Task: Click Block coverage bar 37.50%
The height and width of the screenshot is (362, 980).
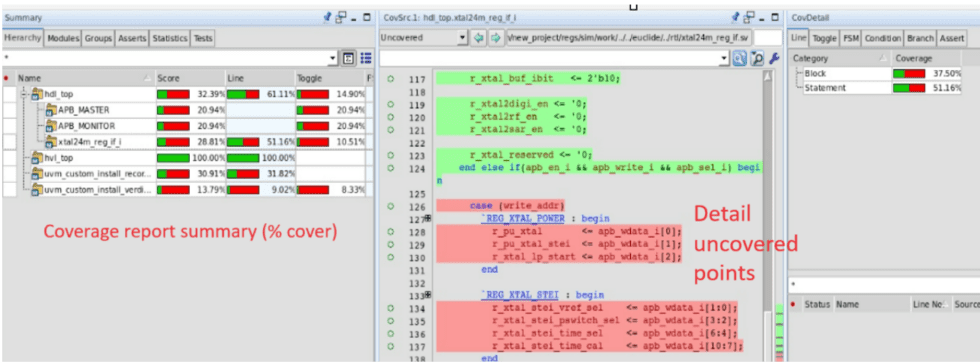Action: (x=909, y=74)
